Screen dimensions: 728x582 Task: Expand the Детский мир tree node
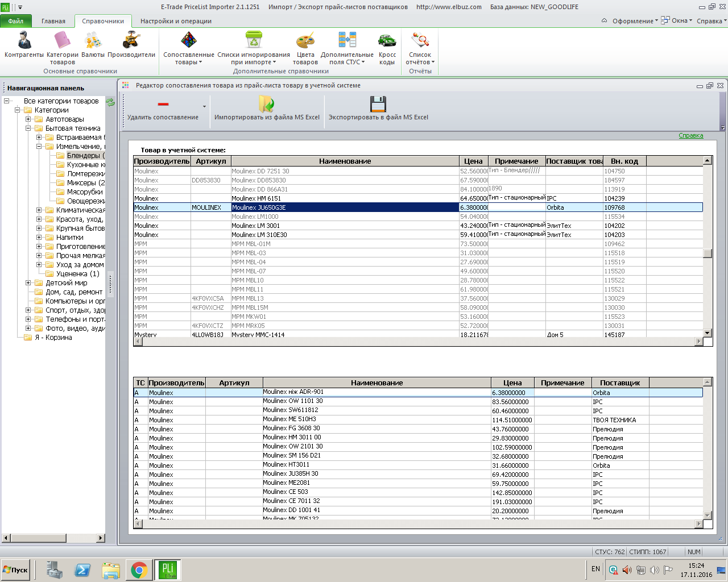coord(28,283)
